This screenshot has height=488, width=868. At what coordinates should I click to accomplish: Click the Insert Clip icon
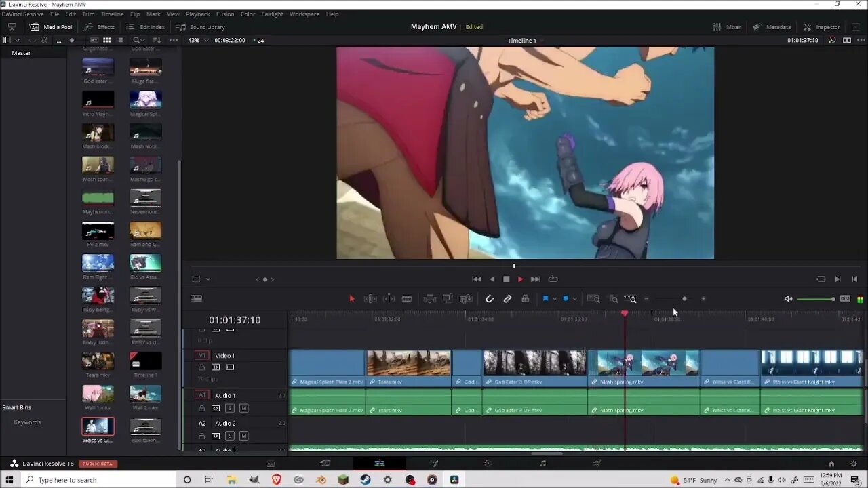429,299
